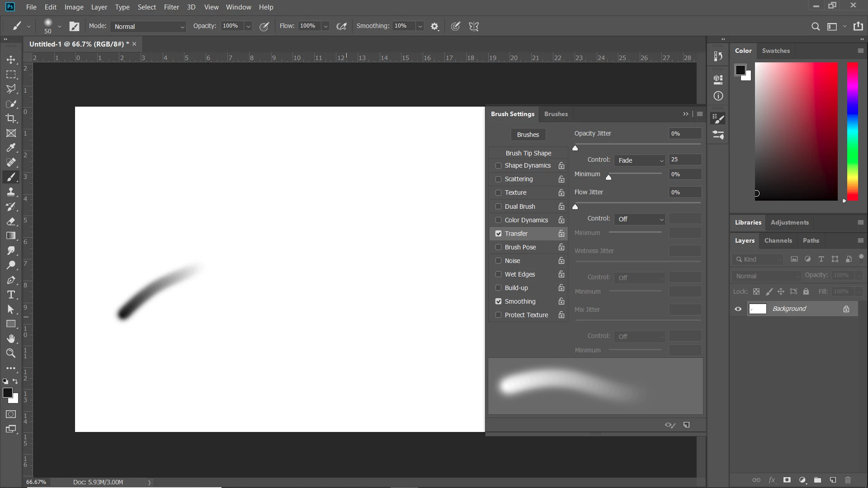Select the Crop tool
Screen dimensions: 868x488
pyautogui.click(x=11, y=118)
